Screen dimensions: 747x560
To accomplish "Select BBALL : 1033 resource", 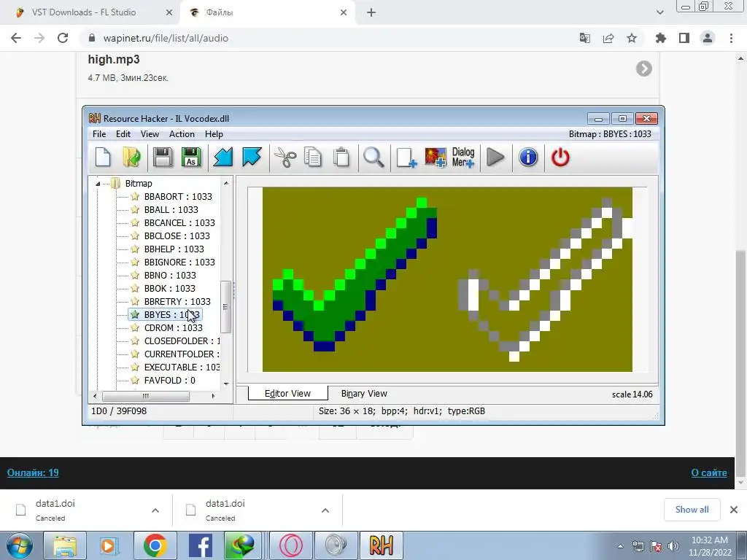I will tap(171, 209).
